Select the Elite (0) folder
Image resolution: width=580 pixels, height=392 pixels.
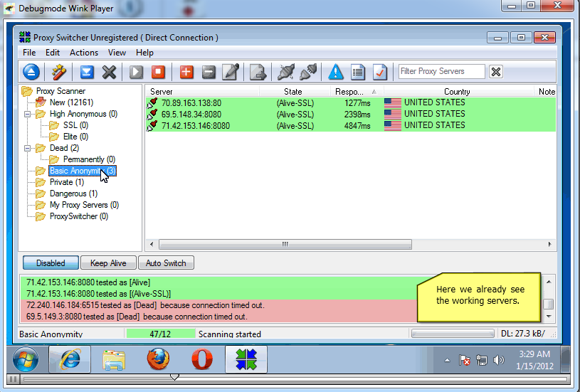(x=76, y=137)
